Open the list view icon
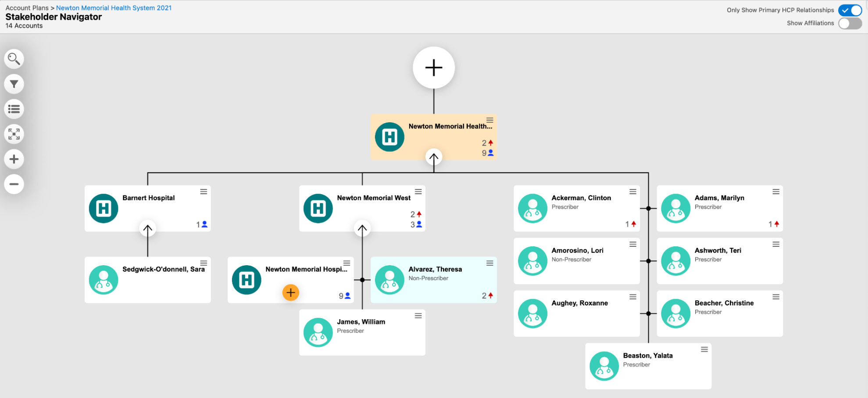868x398 pixels. [14, 109]
